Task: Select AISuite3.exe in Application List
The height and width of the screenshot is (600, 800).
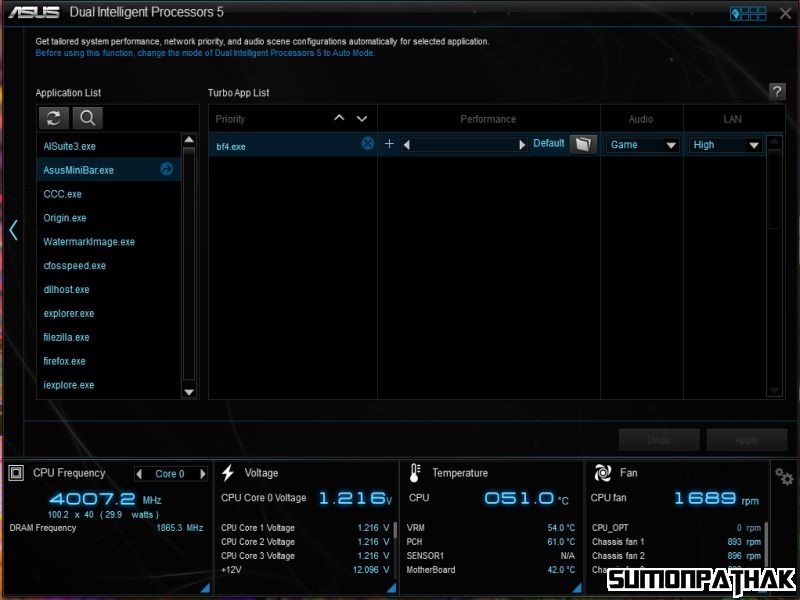Action: point(109,146)
